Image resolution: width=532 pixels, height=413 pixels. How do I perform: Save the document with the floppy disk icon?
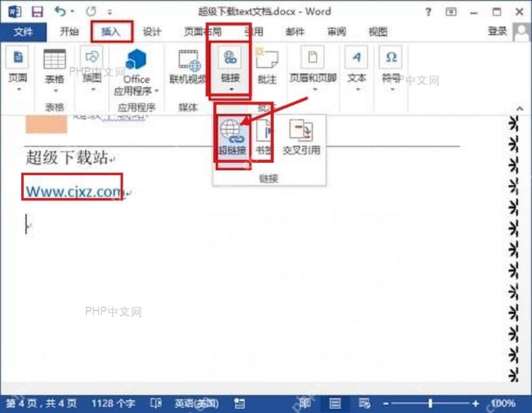pos(37,12)
